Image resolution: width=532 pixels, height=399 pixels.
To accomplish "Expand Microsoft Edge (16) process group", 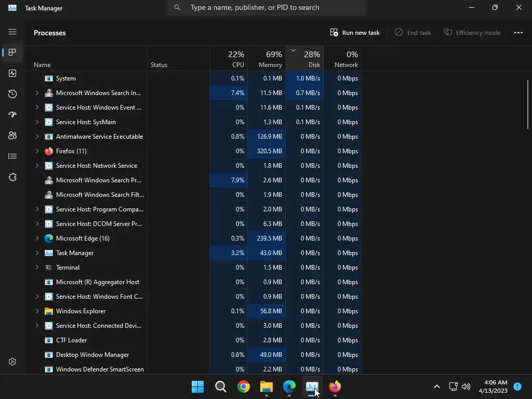I will tap(37, 238).
